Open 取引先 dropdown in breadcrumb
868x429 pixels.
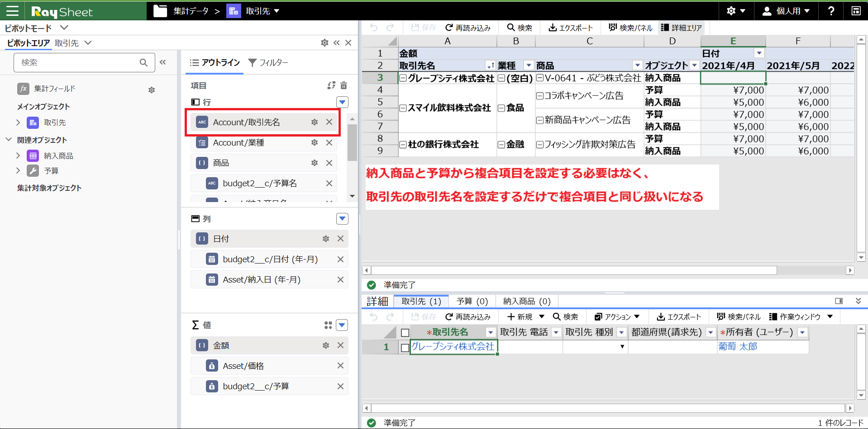(x=277, y=11)
